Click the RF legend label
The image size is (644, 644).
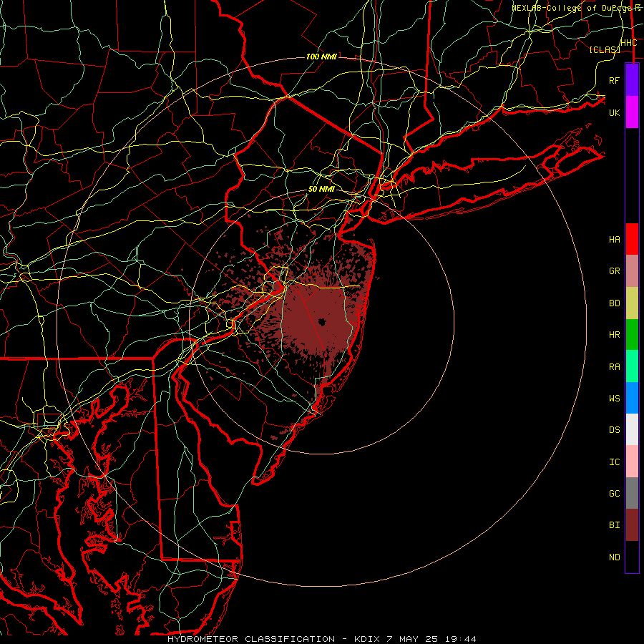(x=615, y=80)
